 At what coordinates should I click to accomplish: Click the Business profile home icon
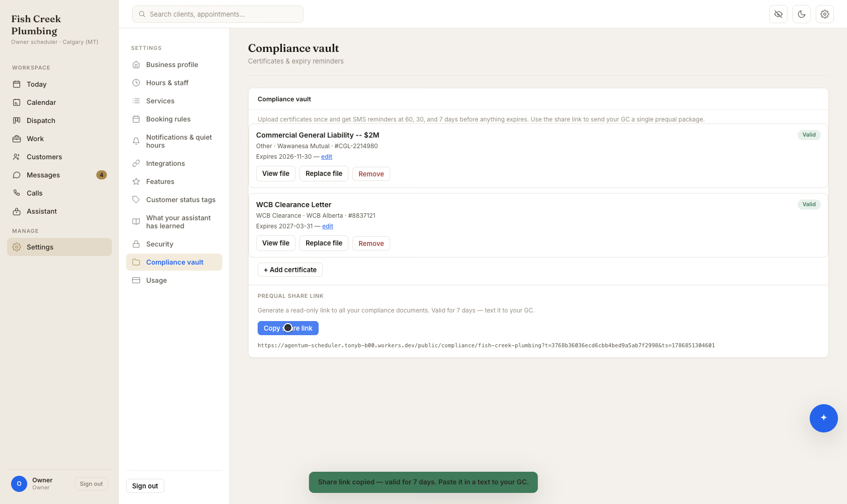pyautogui.click(x=136, y=65)
